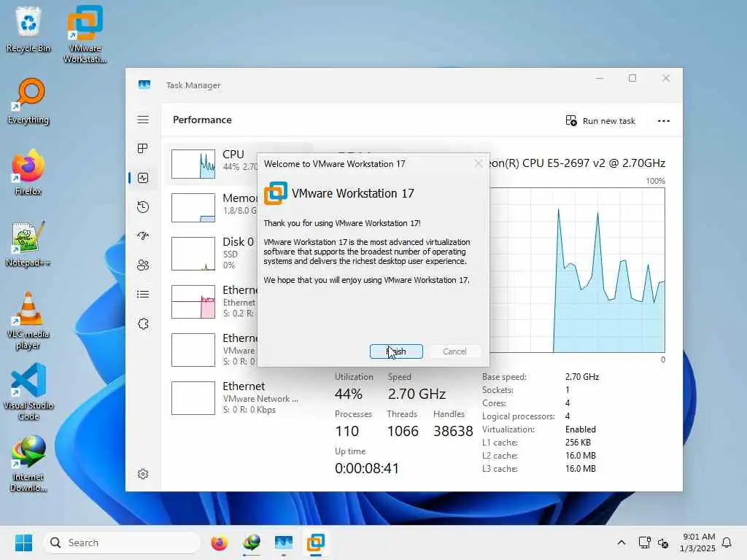Click Firefox icon in the taskbar
747x560 pixels.
pos(219,542)
